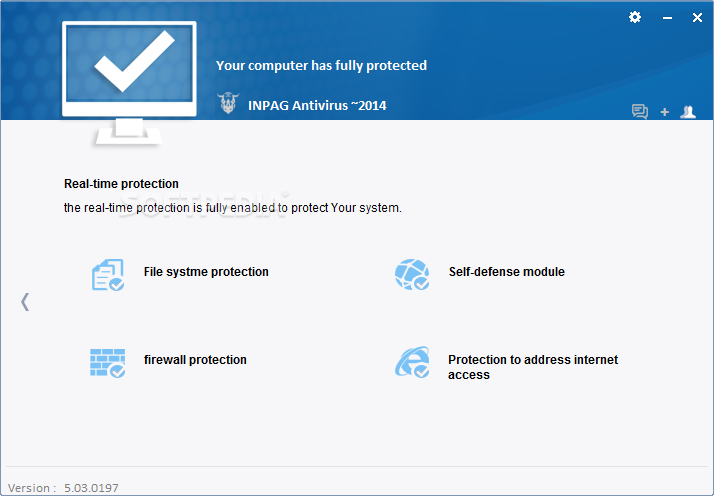Click the File system protection icon
Screen dimensions: 714x496
(x=107, y=275)
